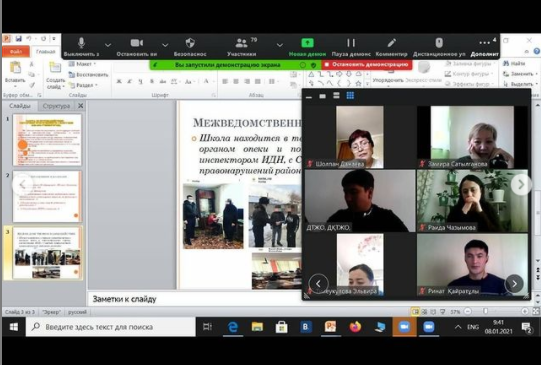Click Создать слайд button
The image size is (541, 365).
(55, 76)
